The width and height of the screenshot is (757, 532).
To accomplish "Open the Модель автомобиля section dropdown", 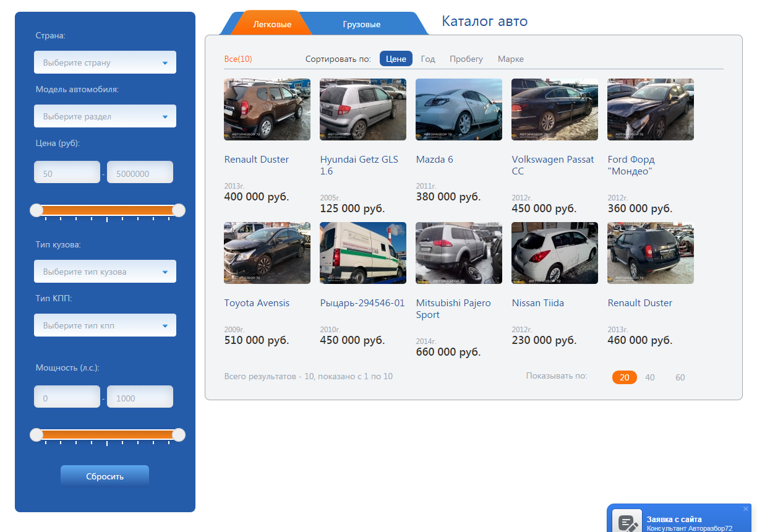I will point(105,116).
